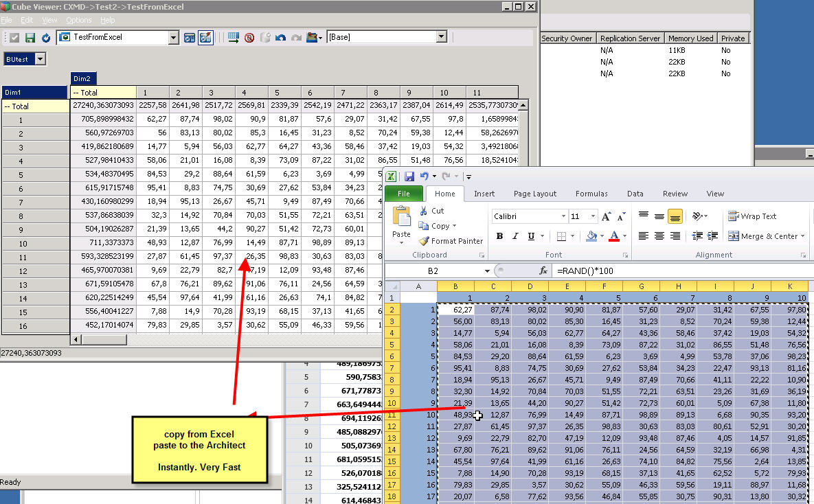Click the slice-to-worksheet icon next to view dropdown
814x504 pixels.
pyautogui.click(x=190, y=37)
